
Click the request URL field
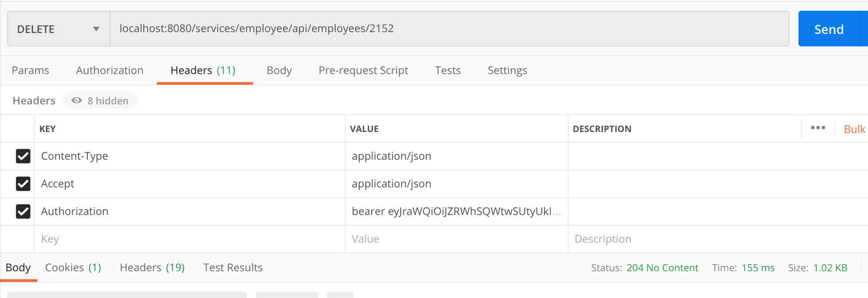(446, 29)
